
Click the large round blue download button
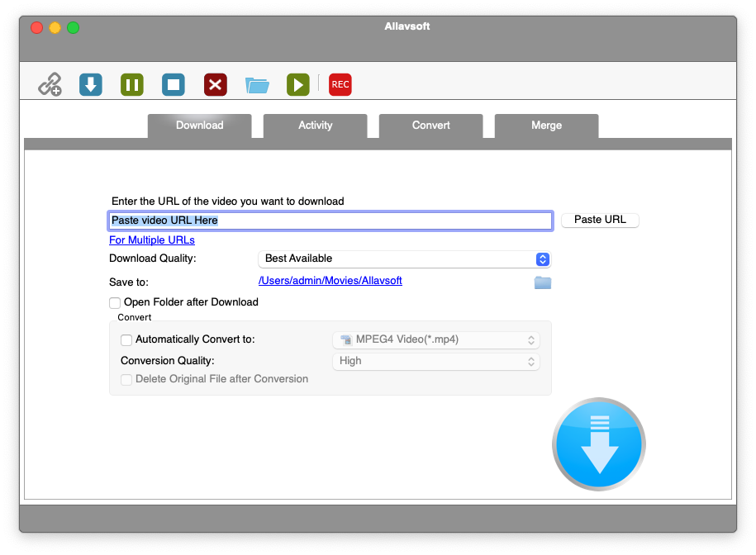click(599, 444)
